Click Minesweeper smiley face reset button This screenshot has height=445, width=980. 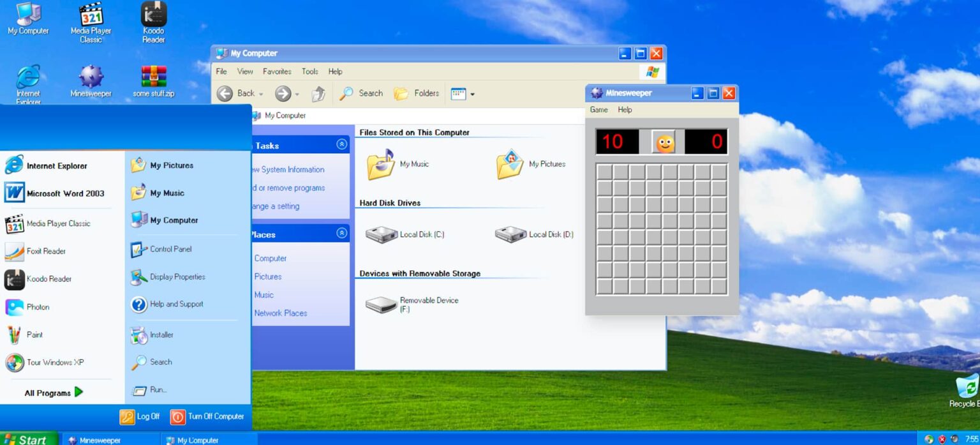[x=664, y=142]
